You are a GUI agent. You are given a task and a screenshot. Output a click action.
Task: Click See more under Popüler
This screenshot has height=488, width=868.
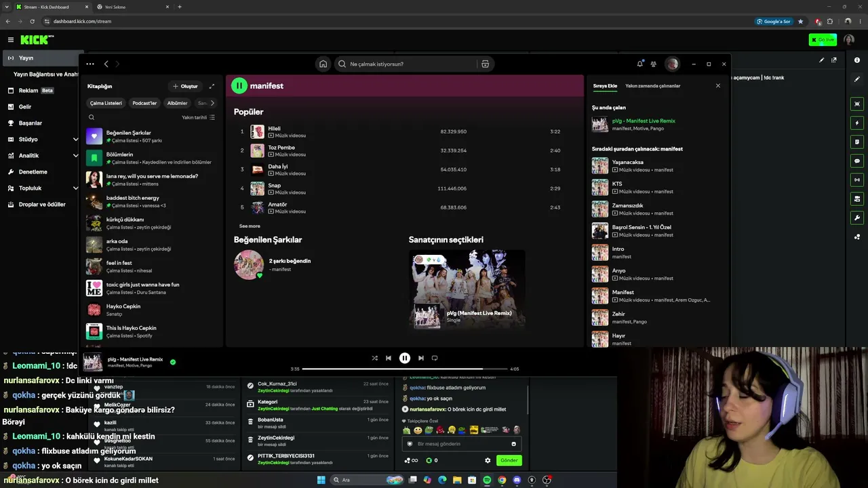(250, 226)
